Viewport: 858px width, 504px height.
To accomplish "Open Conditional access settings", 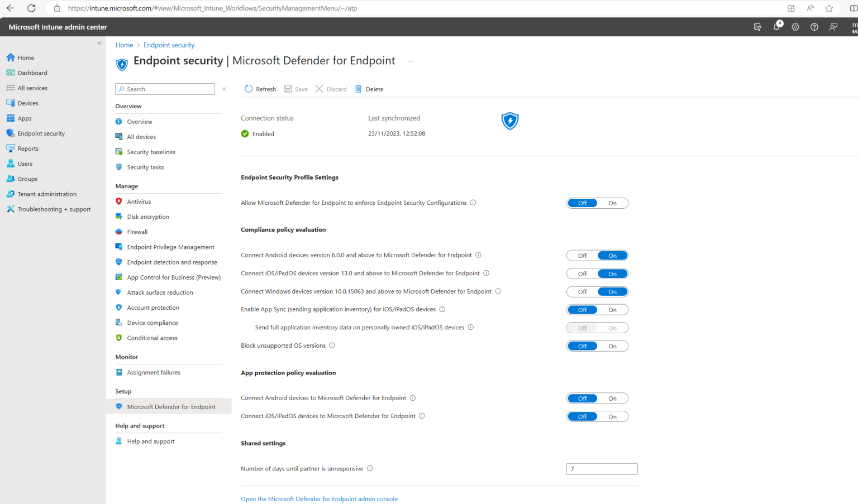I will [152, 338].
